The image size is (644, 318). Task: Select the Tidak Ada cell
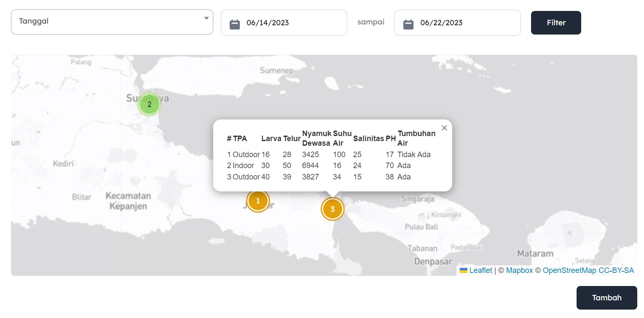coord(414,155)
